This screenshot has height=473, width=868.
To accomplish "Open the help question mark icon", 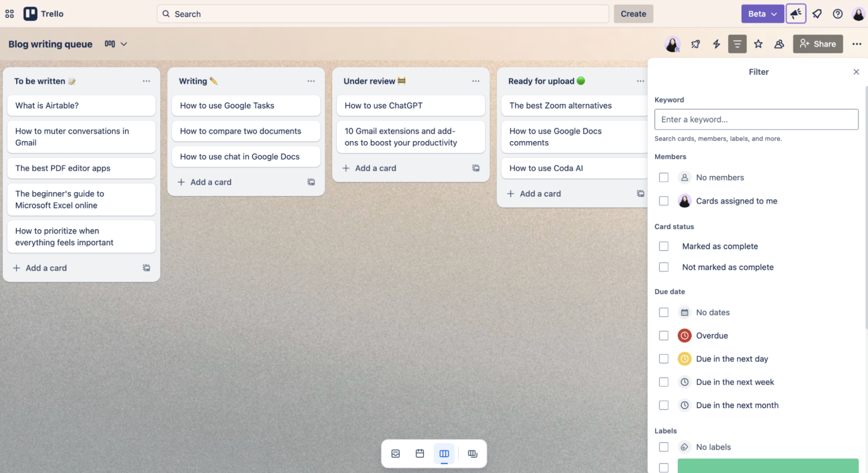I will coord(837,14).
